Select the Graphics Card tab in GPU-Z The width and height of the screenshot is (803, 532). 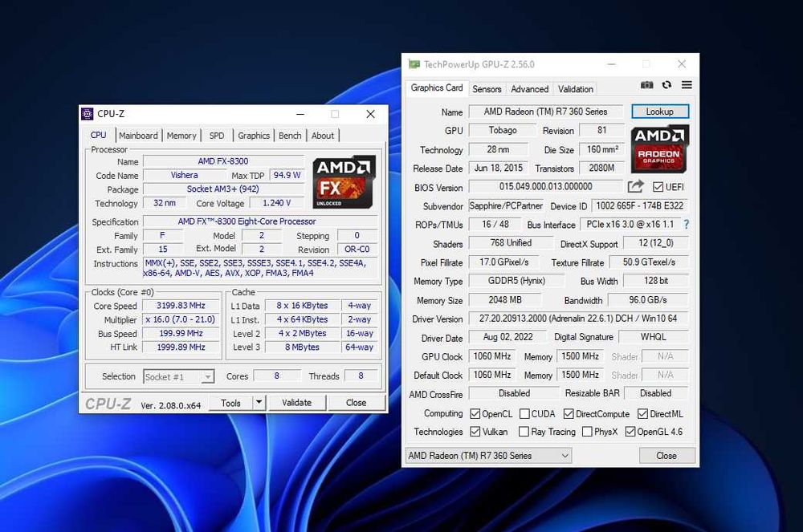[x=437, y=88]
